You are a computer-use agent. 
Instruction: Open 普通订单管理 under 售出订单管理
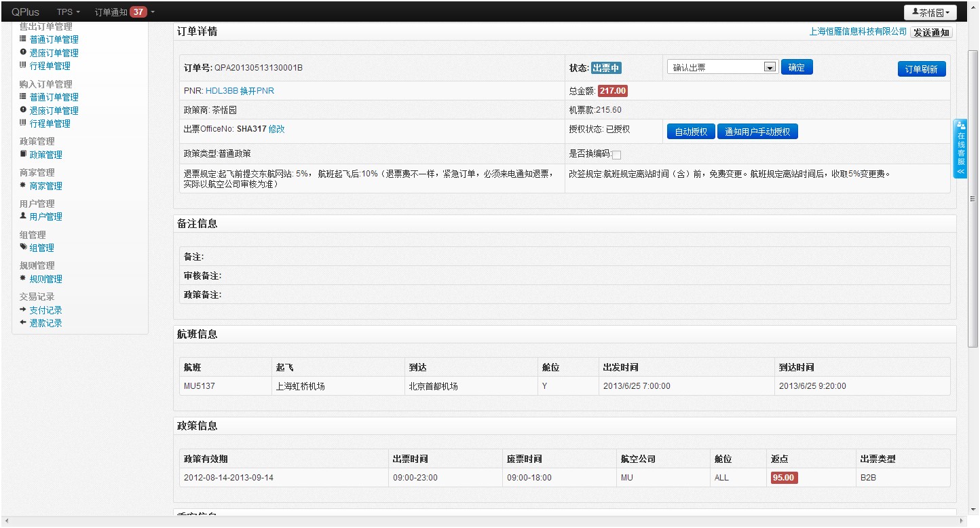coord(54,40)
